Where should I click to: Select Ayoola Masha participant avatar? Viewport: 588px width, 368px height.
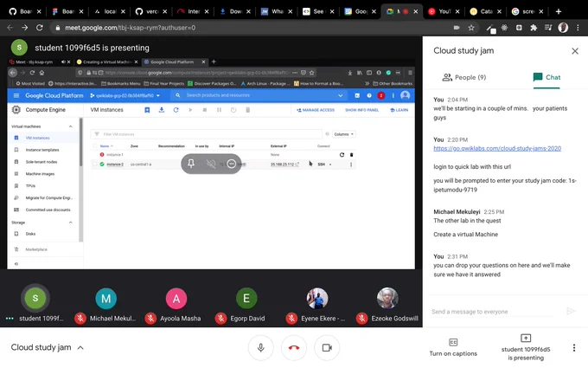[176, 299]
